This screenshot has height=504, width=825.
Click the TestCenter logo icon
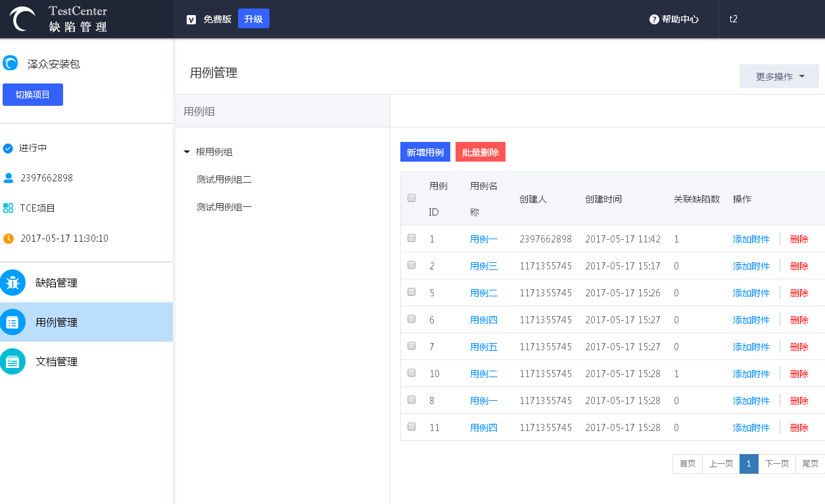tap(23, 19)
